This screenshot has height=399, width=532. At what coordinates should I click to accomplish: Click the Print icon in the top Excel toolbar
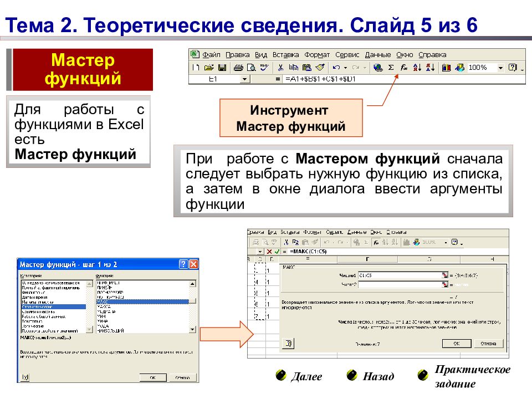(x=238, y=68)
